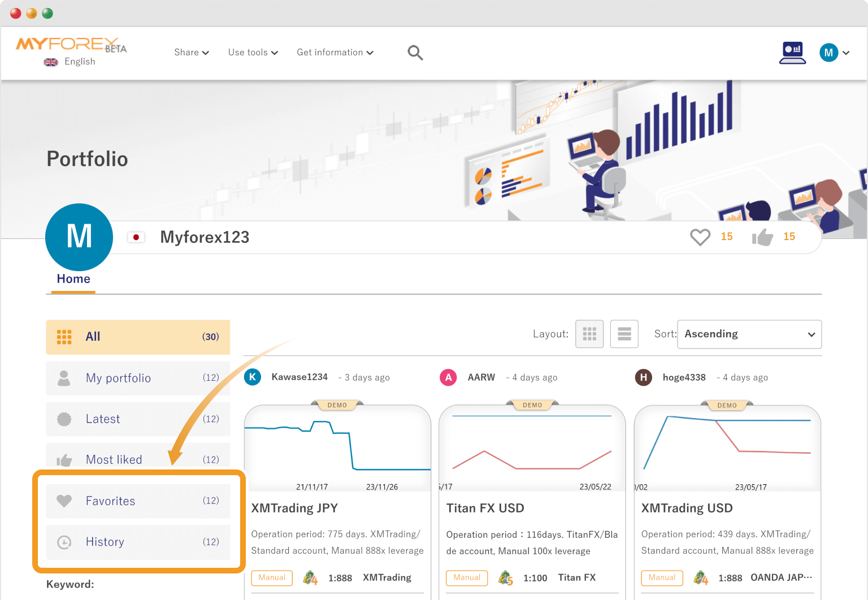Click Manual tag on Titan FX USD card
Screen dimensions: 868x600
pyautogui.click(x=467, y=578)
